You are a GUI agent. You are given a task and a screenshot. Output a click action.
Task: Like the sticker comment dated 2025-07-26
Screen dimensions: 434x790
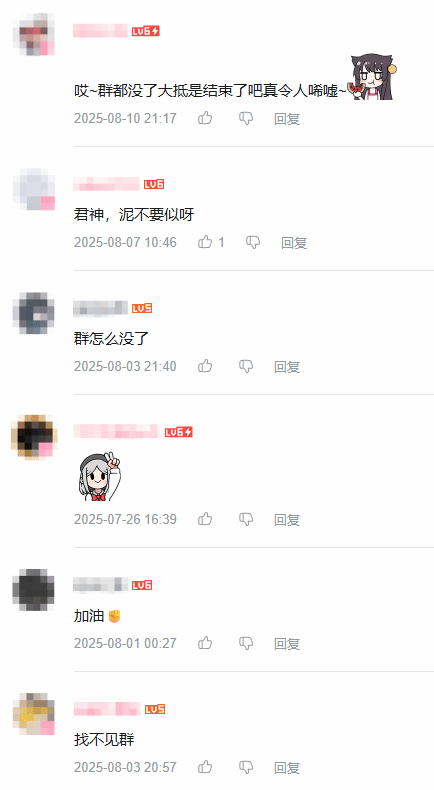pyautogui.click(x=205, y=519)
